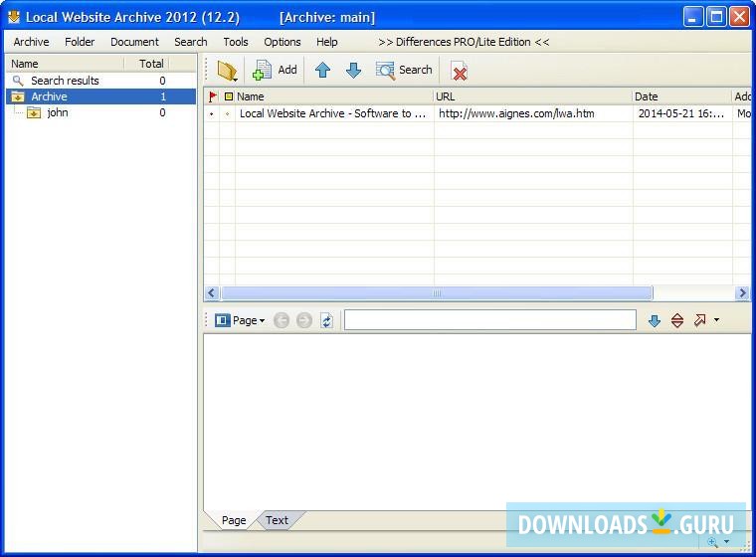
Task: Move document up with blue up arrow
Action: pos(322,71)
